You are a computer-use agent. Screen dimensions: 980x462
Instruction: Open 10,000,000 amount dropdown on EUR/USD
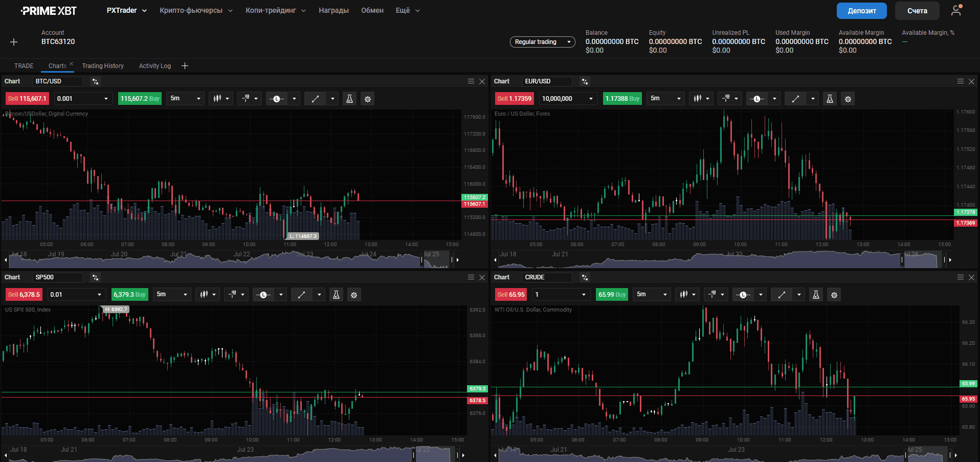pos(568,99)
